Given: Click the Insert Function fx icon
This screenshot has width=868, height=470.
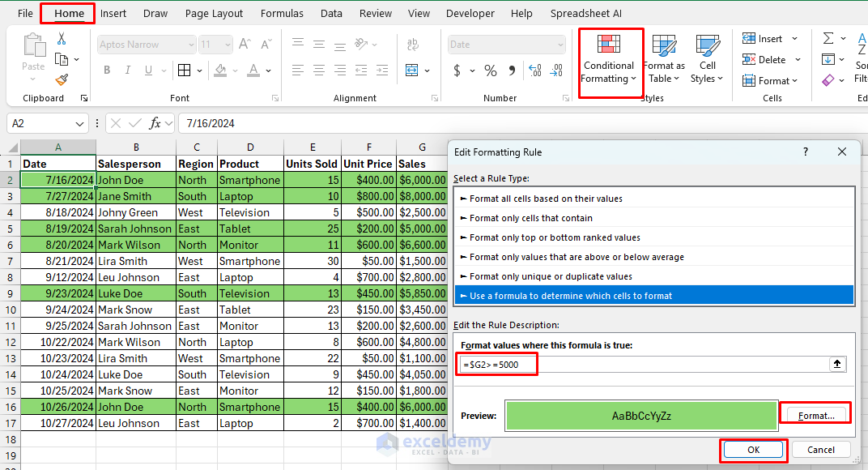Looking at the screenshot, I should 155,123.
